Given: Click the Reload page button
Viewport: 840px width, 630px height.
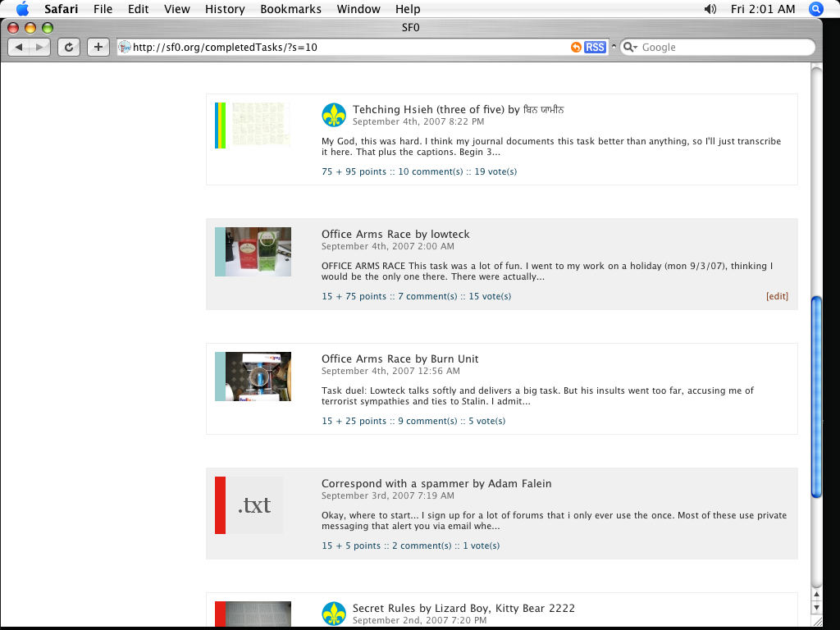Looking at the screenshot, I should point(68,48).
